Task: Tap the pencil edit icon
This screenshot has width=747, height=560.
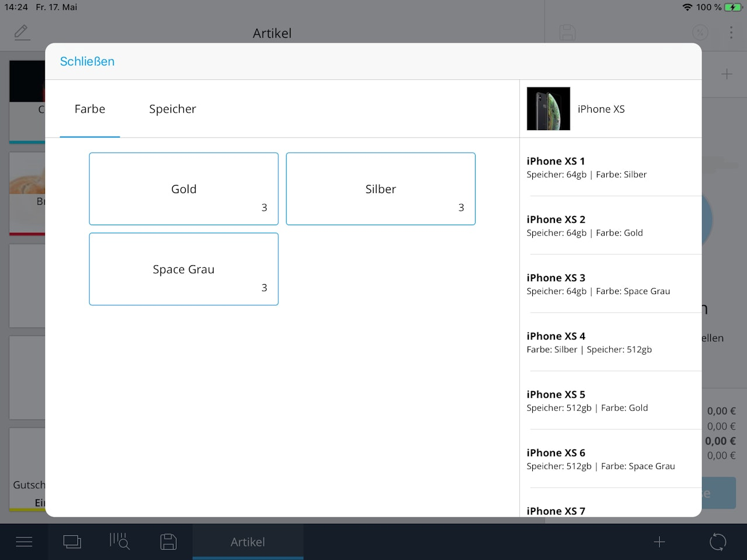Action: tap(22, 32)
